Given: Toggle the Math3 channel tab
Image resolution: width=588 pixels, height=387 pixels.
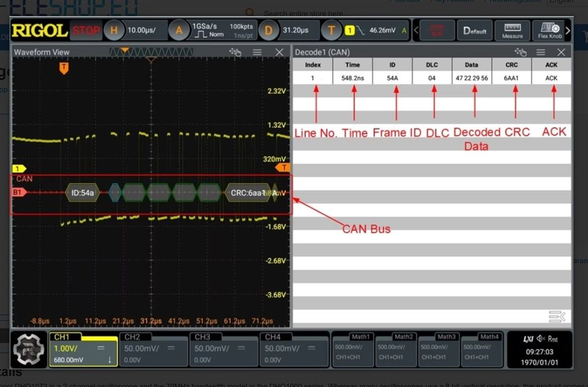Looking at the screenshot, I should point(439,350).
